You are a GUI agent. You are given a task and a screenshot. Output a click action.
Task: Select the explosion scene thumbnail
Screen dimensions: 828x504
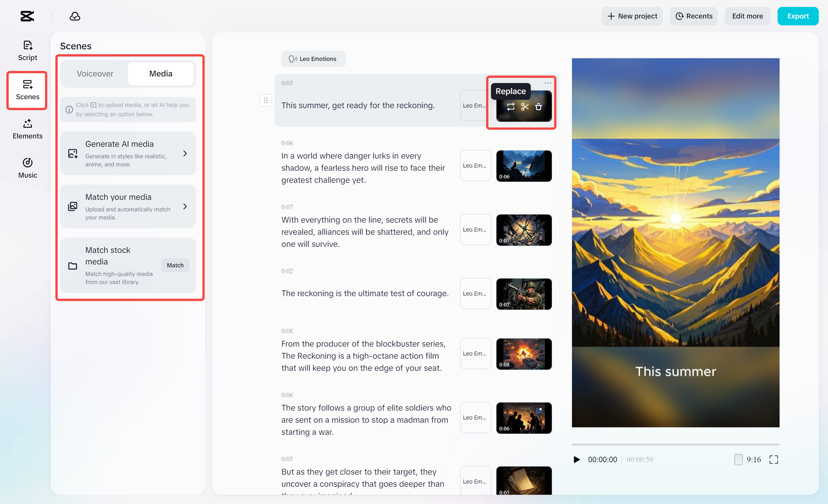(524, 354)
